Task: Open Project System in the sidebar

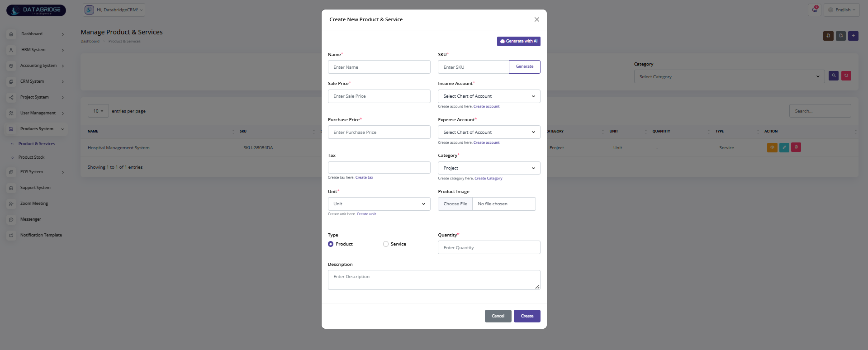Action: 36,97
